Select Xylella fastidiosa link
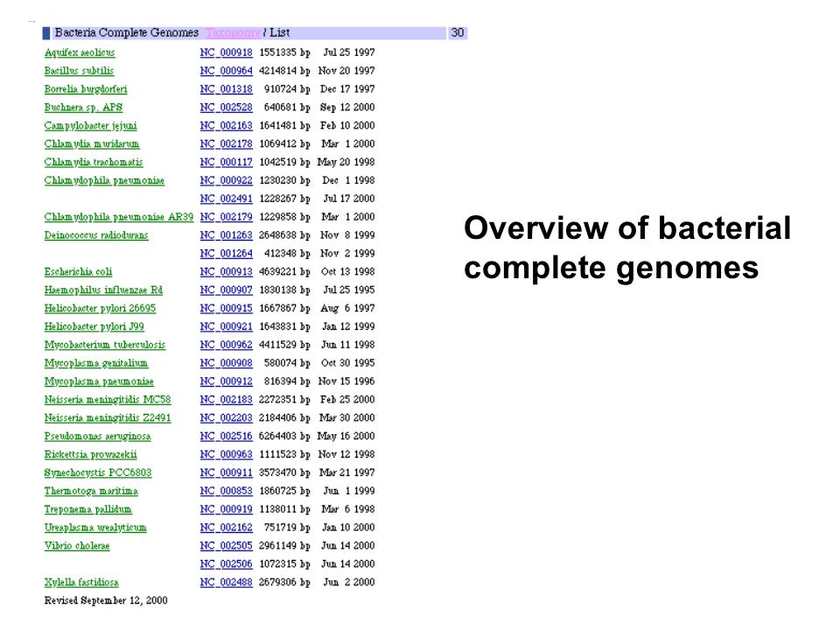840x630 pixels. pyautogui.click(x=81, y=583)
